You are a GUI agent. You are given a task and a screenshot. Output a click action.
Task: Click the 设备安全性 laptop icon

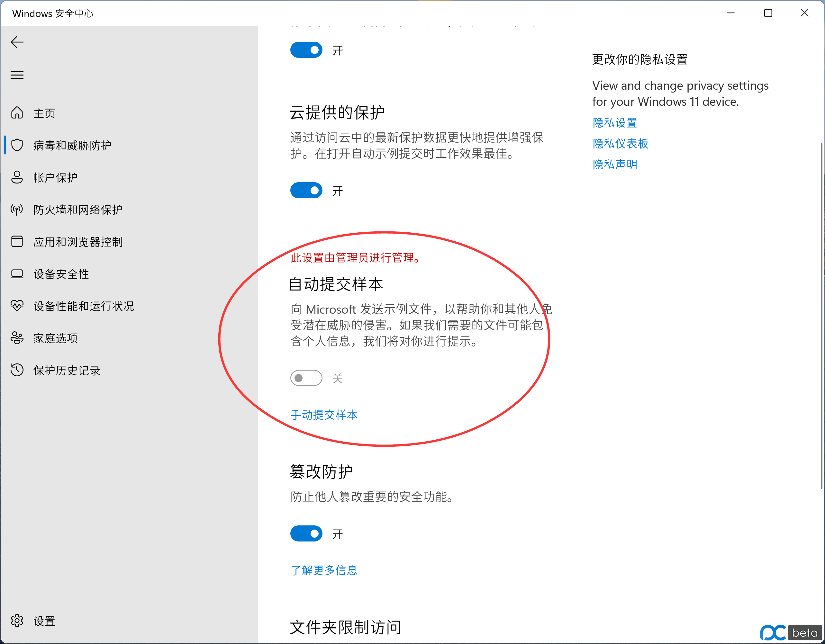pos(17,274)
